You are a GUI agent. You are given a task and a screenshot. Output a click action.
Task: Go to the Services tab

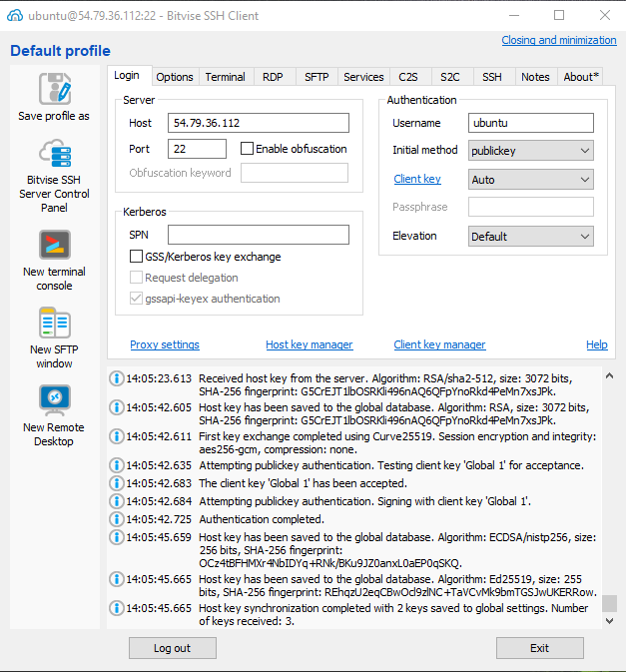click(x=363, y=77)
